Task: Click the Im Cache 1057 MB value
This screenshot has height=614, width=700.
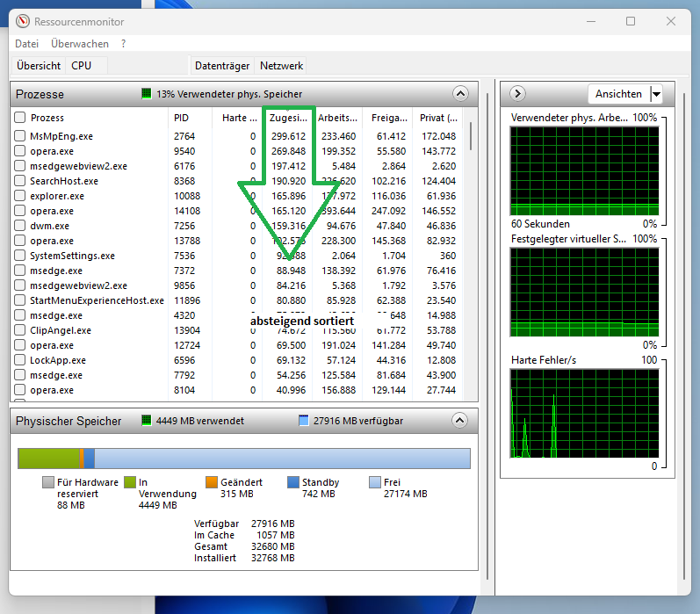Action: point(276,535)
